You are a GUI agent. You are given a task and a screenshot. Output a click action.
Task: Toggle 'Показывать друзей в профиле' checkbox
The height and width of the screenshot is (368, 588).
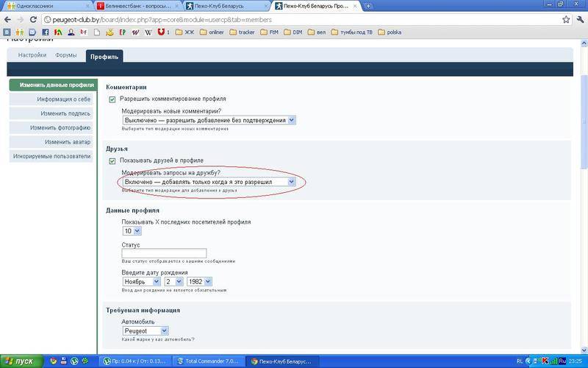[x=112, y=160]
